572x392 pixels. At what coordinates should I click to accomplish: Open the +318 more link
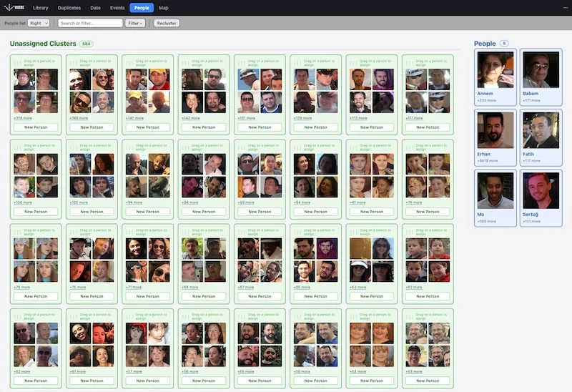click(23, 118)
